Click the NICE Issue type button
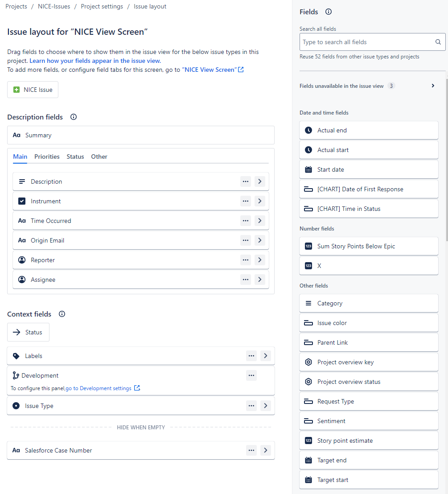Screen dimensions: 448x494 click(33, 90)
